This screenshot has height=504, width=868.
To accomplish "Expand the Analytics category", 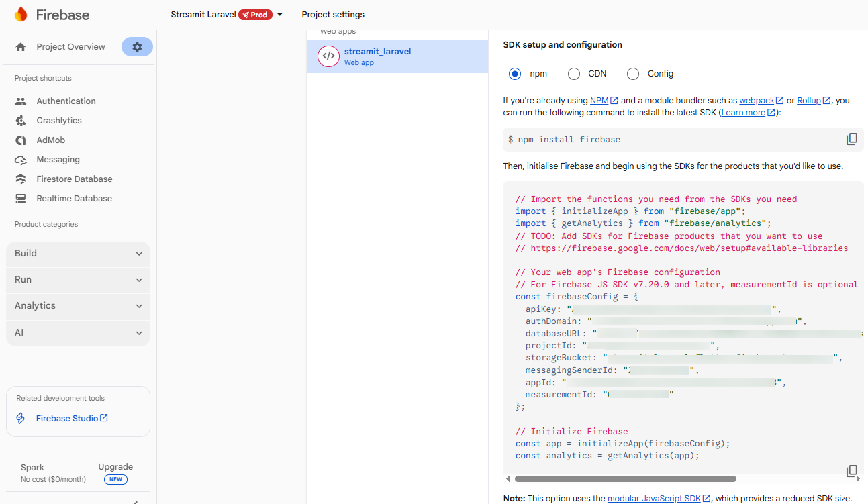I will pos(78,306).
